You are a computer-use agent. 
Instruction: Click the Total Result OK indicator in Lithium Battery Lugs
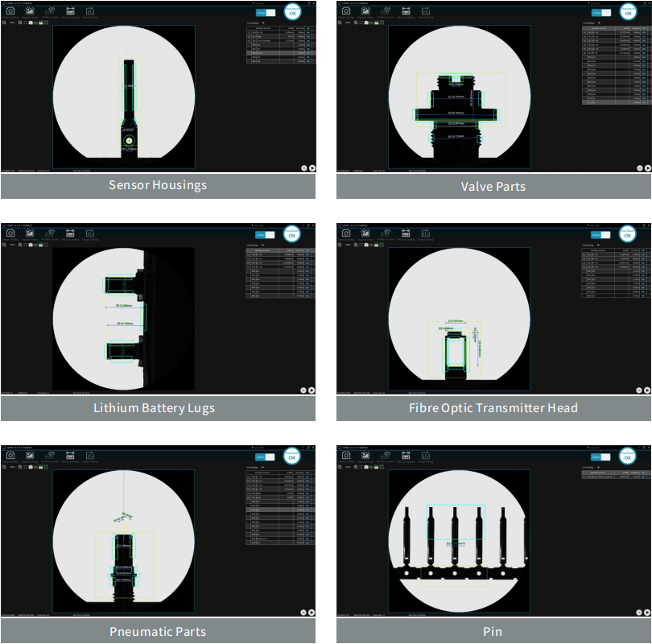click(292, 234)
